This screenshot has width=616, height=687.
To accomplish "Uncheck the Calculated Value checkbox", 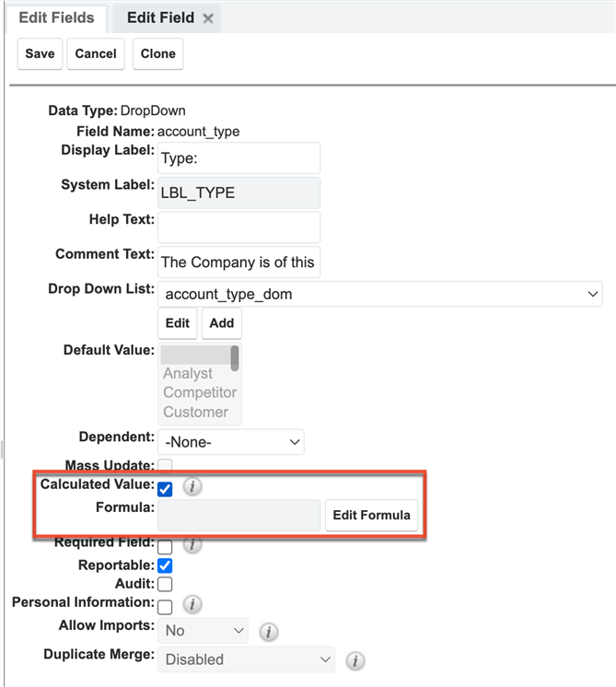I will pyautogui.click(x=166, y=489).
